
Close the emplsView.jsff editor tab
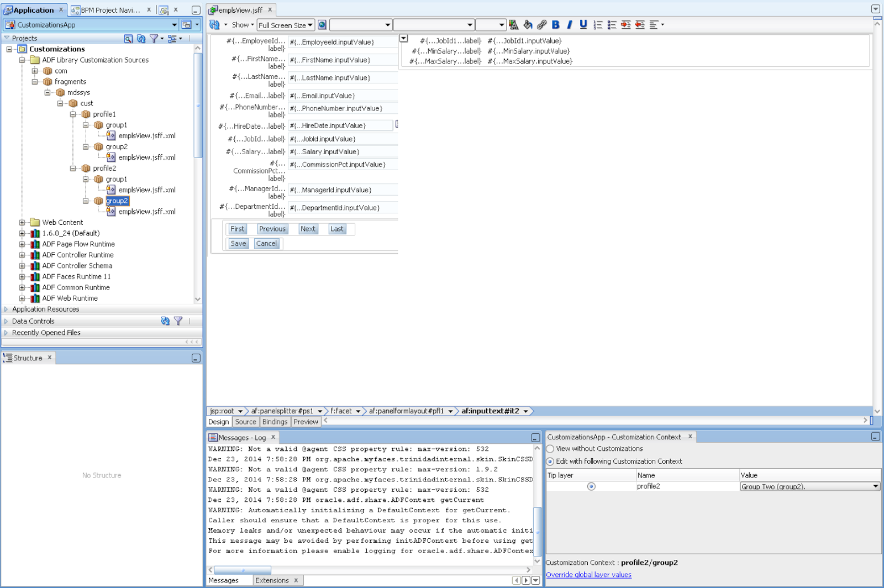pyautogui.click(x=270, y=9)
